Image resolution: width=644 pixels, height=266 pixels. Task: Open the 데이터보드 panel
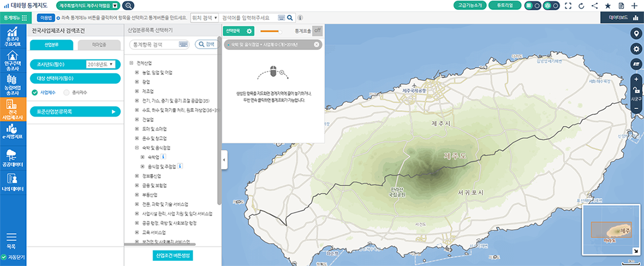pyautogui.click(x=622, y=18)
